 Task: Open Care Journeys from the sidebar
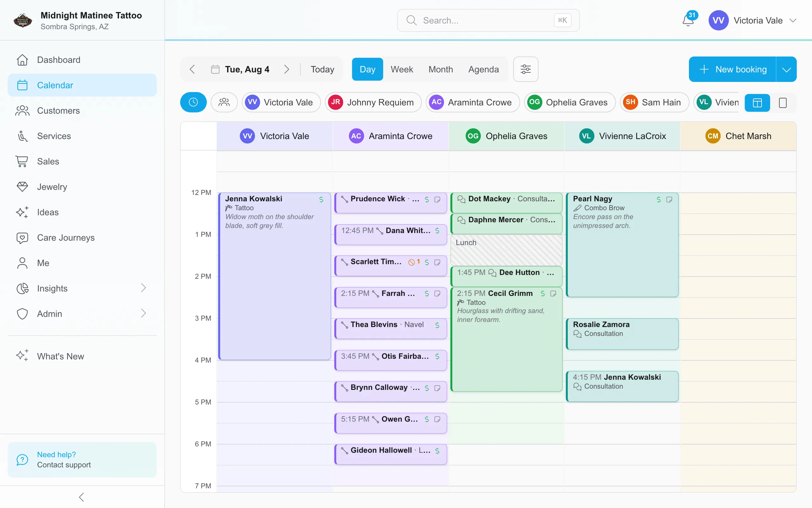coord(82,237)
